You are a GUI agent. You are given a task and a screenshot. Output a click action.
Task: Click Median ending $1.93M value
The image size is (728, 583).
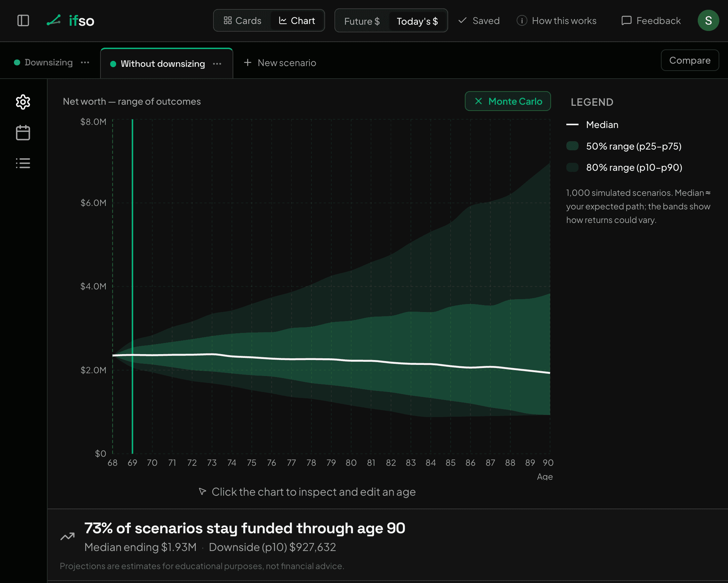(x=140, y=547)
